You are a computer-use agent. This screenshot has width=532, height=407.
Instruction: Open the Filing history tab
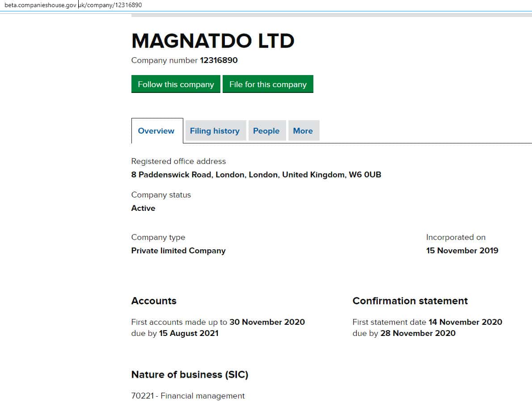tap(215, 131)
